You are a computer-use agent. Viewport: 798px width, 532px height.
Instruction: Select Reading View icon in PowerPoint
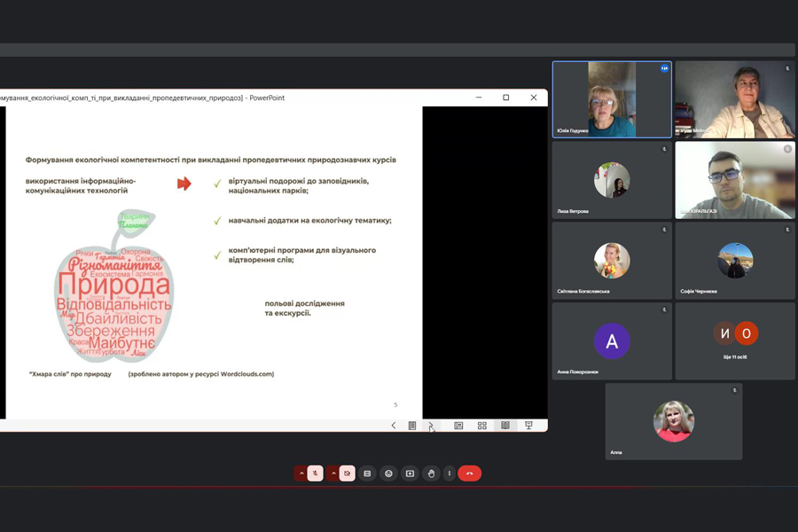click(x=505, y=426)
